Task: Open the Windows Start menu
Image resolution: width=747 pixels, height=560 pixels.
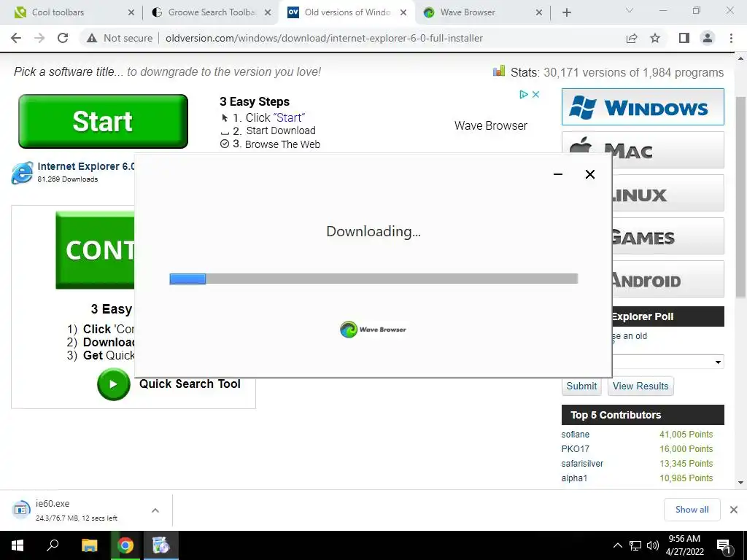Action: coord(18,545)
